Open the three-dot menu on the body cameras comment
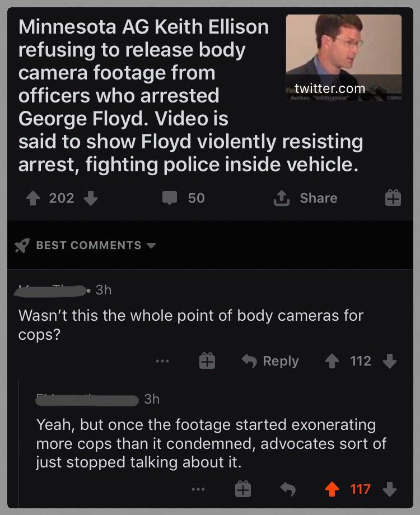The width and height of the screenshot is (420, 515). 162,362
